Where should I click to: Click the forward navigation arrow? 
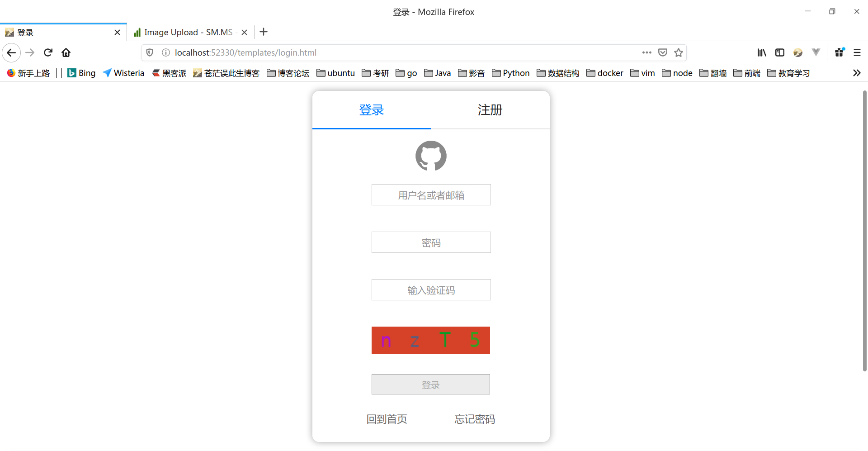click(30, 52)
